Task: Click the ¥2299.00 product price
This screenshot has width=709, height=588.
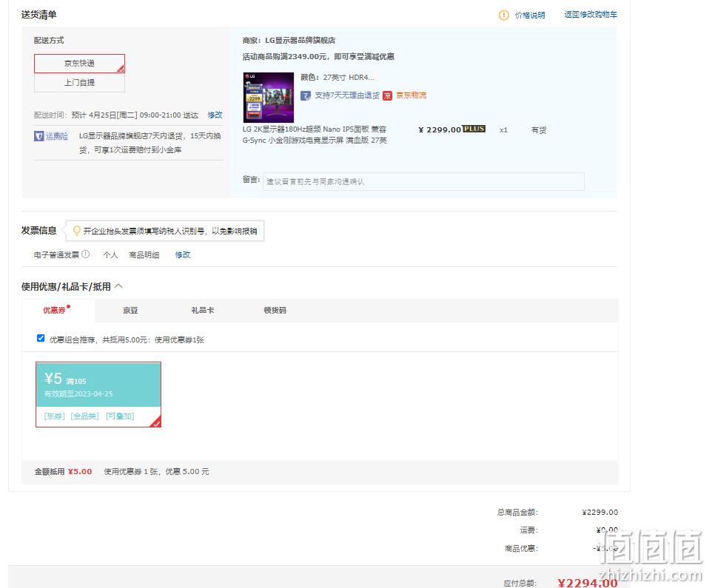Action: [x=439, y=129]
